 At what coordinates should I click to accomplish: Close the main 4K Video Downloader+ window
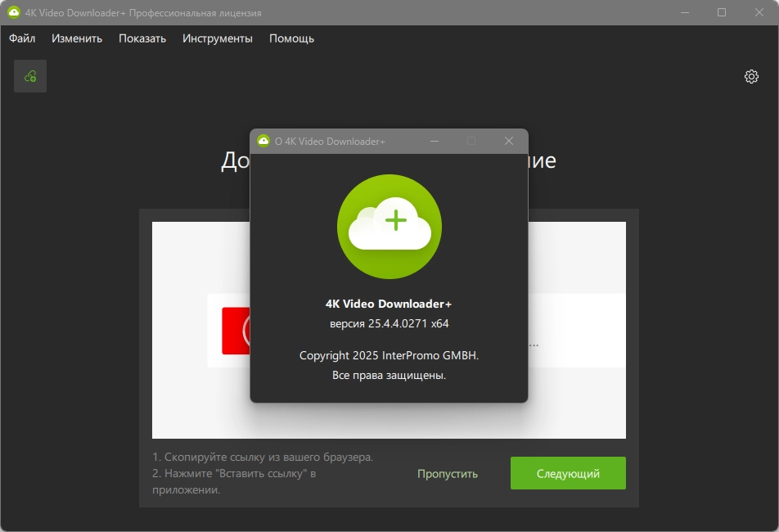pyautogui.click(x=759, y=12)
